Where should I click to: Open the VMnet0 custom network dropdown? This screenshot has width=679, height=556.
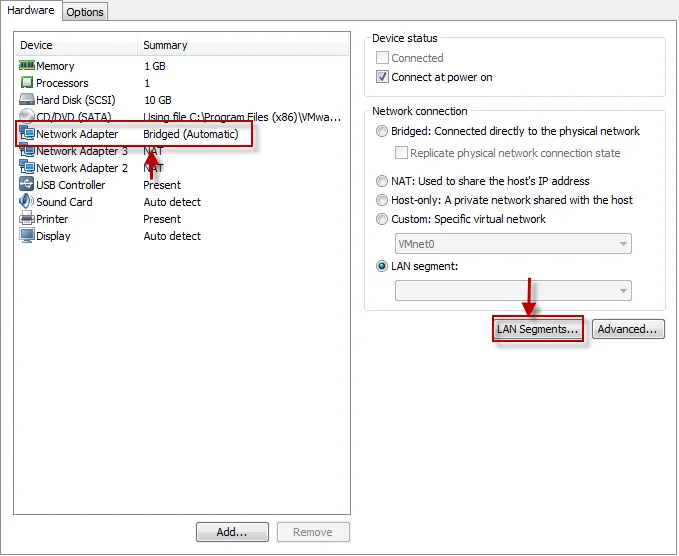pyautogui.click(x=514, y=243)
